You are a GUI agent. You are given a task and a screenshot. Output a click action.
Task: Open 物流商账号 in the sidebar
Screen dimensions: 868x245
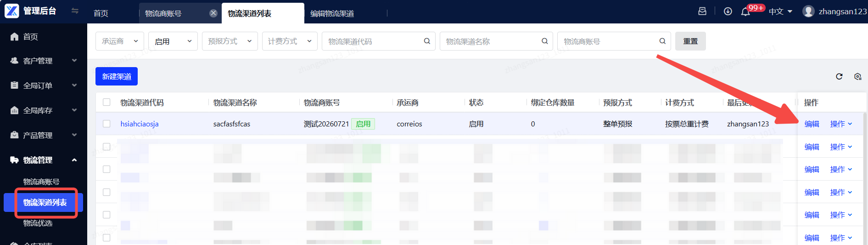point(41,182)
